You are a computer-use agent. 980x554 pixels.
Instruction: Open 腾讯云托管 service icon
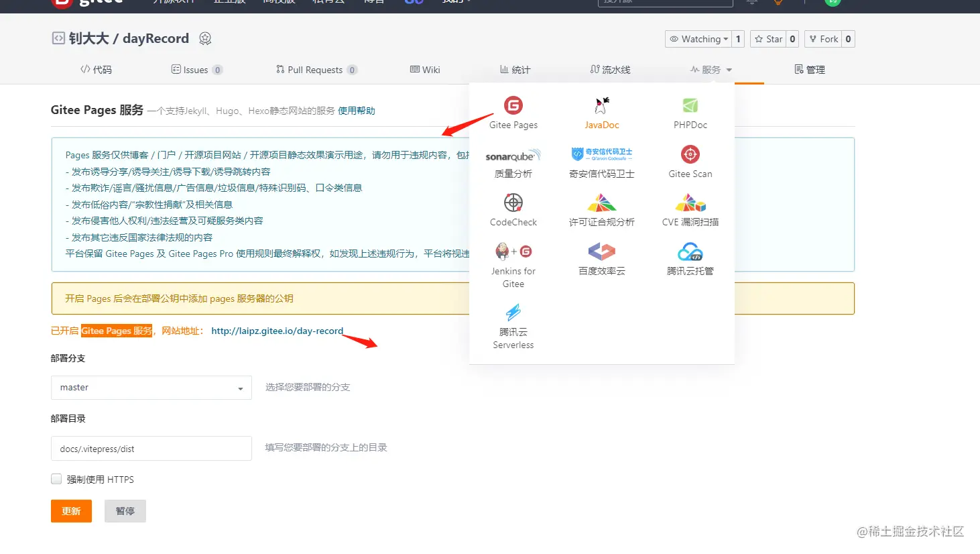pos(690,252)
